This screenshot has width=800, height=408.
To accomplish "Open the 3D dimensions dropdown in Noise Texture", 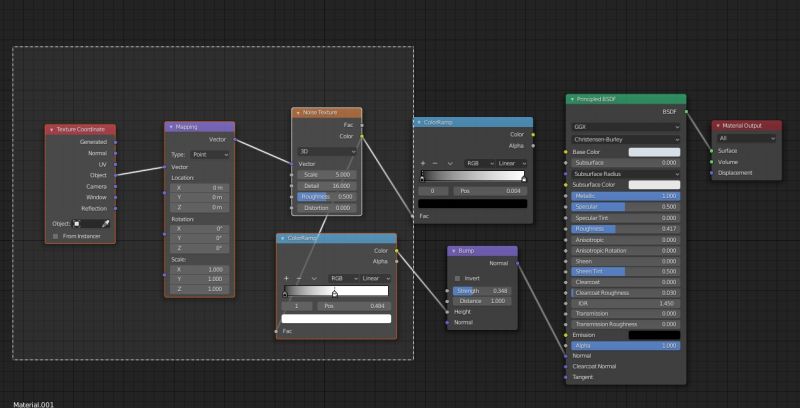I will coord(327,151).
